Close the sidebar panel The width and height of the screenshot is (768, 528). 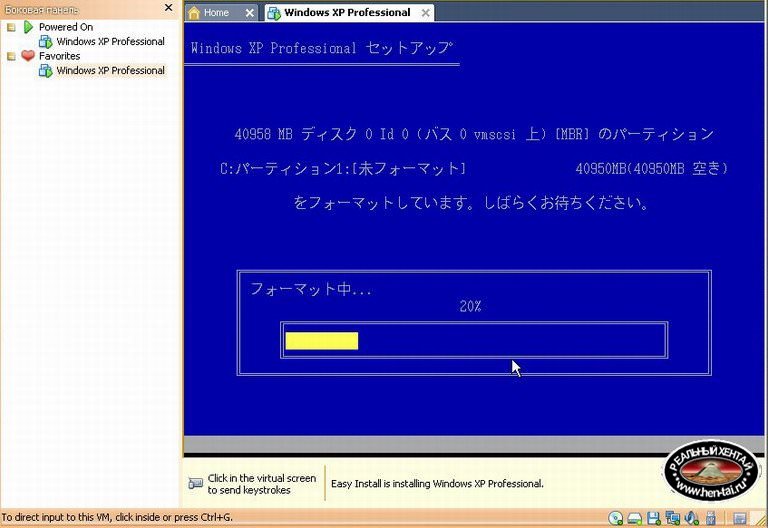pyautogui.click(x=168, y=8)
